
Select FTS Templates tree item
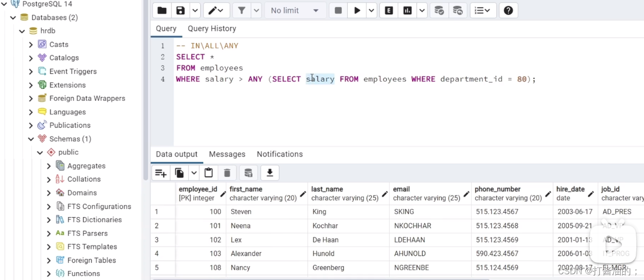(x=92, y=246)
